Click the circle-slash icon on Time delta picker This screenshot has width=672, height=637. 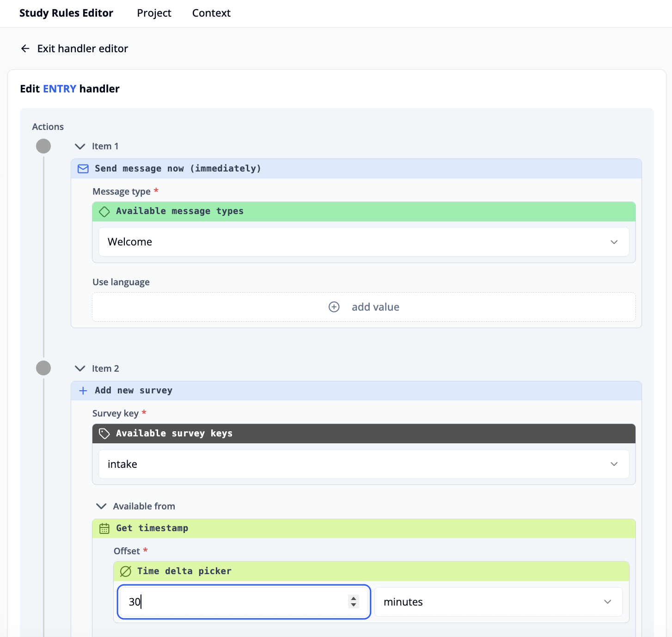coord(126,571)
